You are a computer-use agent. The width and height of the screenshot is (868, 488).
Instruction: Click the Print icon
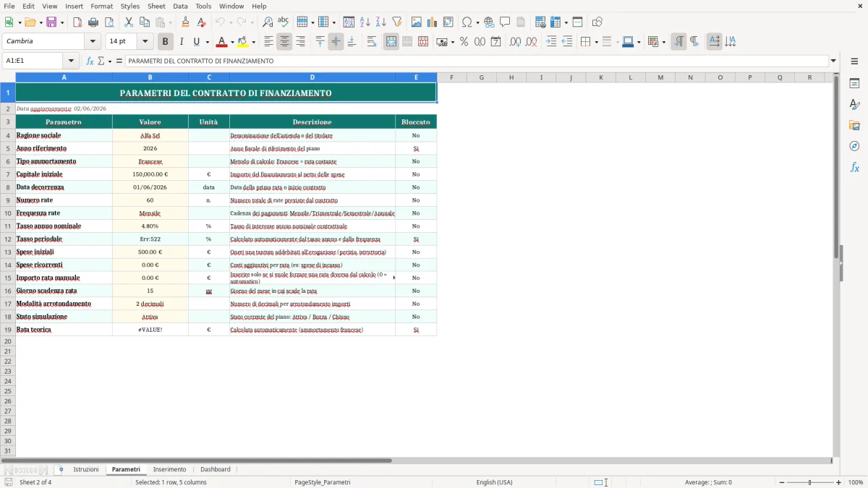click(93, 22)
